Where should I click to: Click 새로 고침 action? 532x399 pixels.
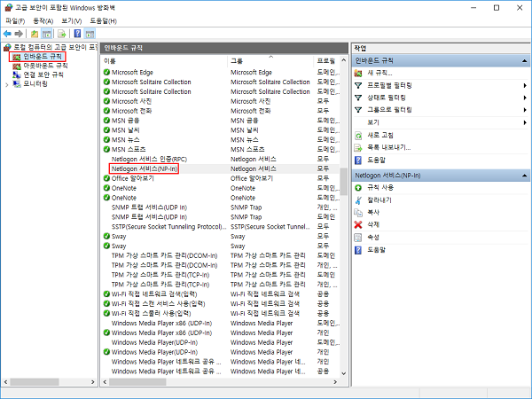point(380,135)
